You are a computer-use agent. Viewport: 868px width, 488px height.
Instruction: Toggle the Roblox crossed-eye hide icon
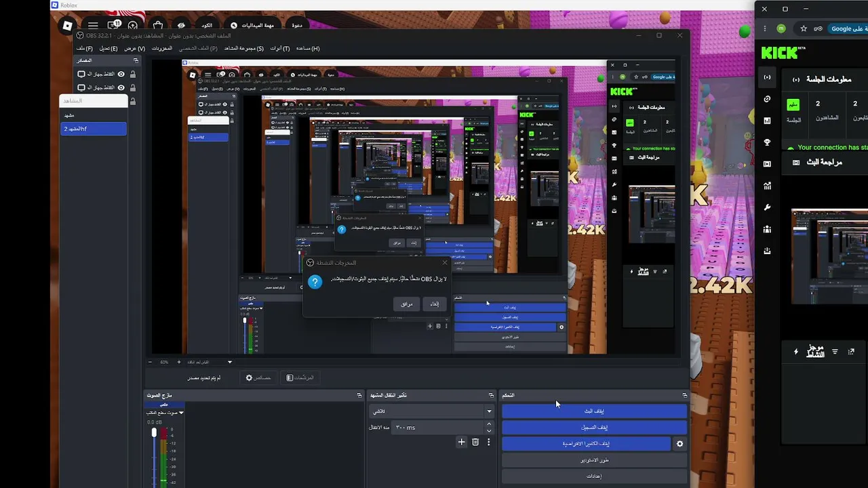[181, 26]
